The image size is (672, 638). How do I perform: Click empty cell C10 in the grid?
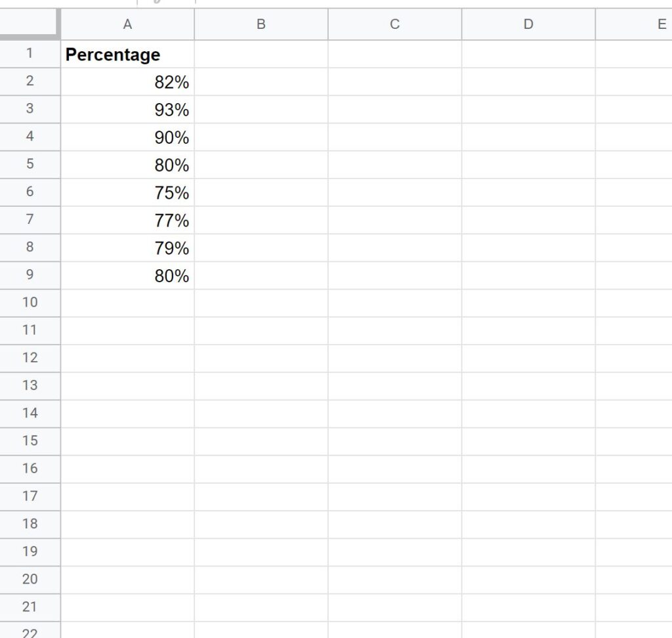394,303
